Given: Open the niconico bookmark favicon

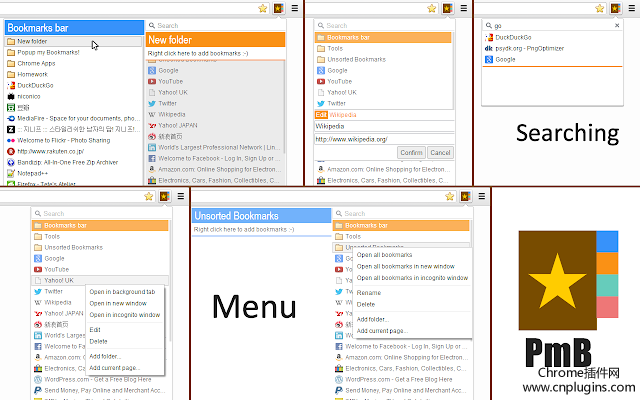Looking at the screenshot, I should coord(11,96).
